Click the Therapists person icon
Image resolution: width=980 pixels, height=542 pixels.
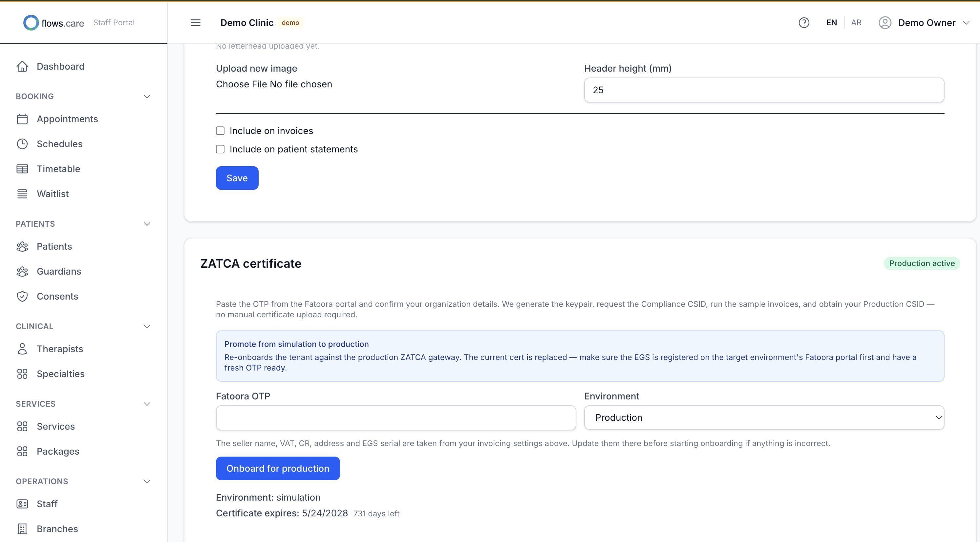tap(22, 349)
